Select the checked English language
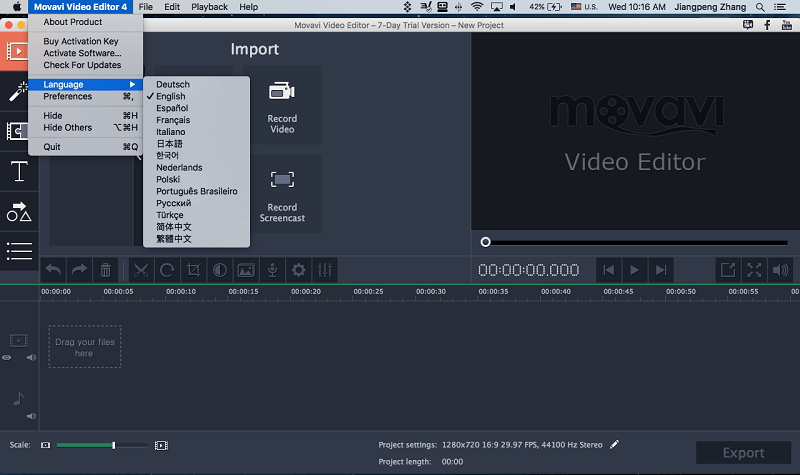 (x=196, y=96)
